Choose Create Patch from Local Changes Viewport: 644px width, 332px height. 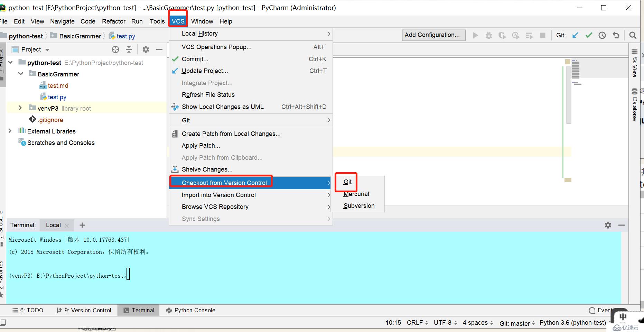pos(251,134)
